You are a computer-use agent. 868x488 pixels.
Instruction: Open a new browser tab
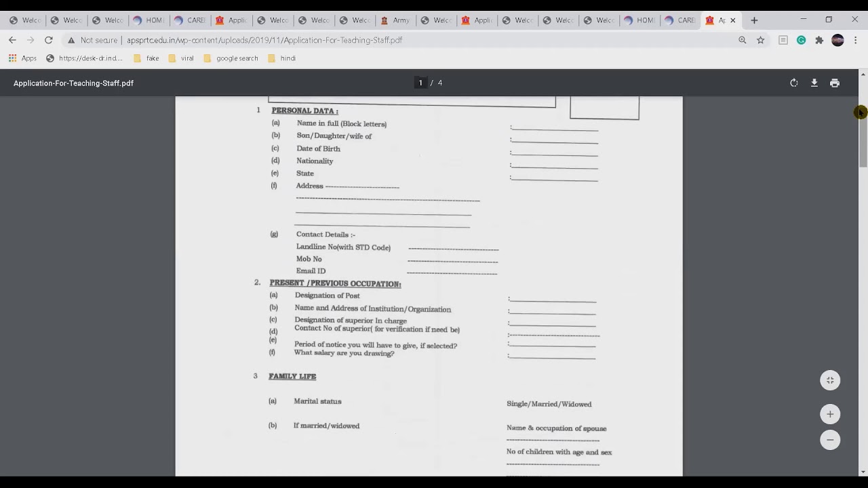[754, 20]
